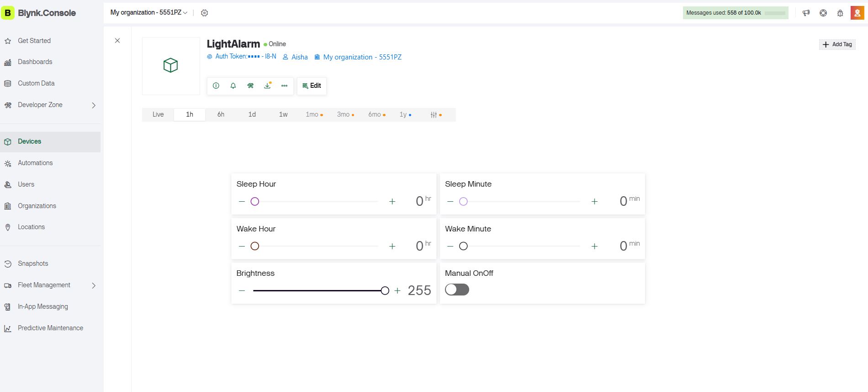The height and width of the screenshot is (392, 868).
Task: Open Automations in sidebar
Action: point(50,163)
